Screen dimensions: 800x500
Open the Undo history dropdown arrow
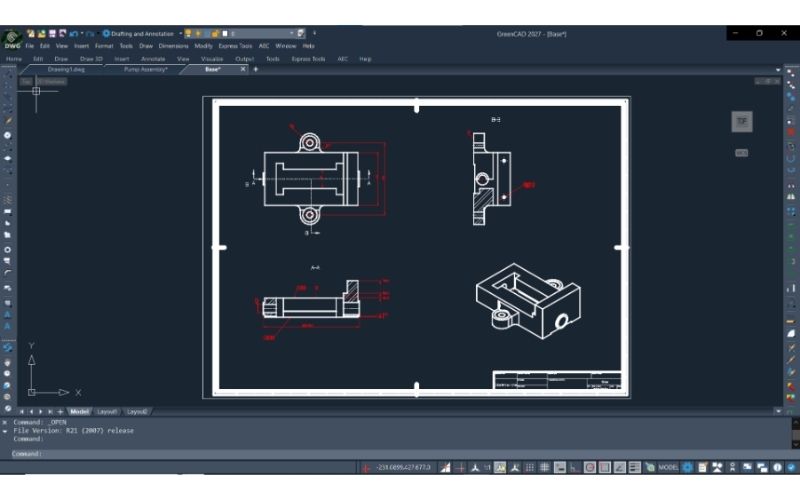click(82, 33)
